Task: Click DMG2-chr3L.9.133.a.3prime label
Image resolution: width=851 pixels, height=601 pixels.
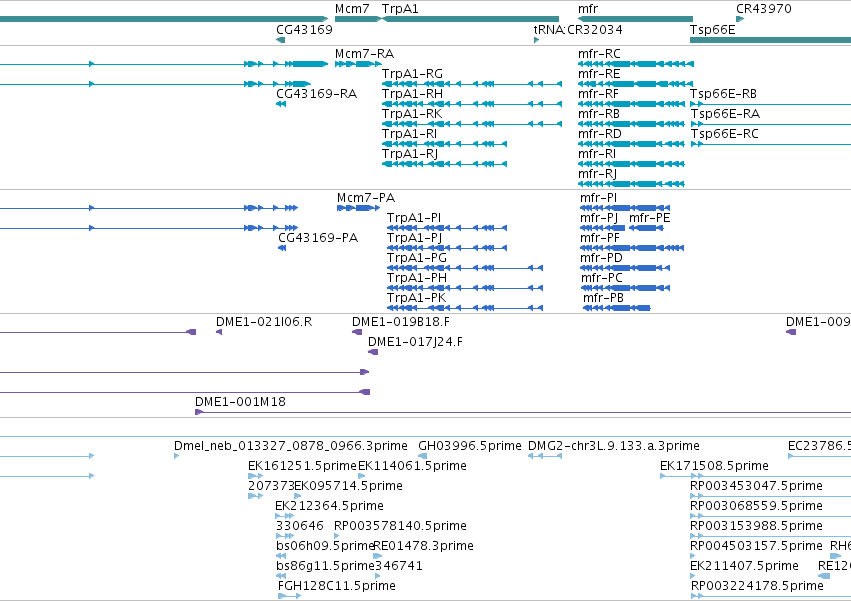Action: coord(613,446)
